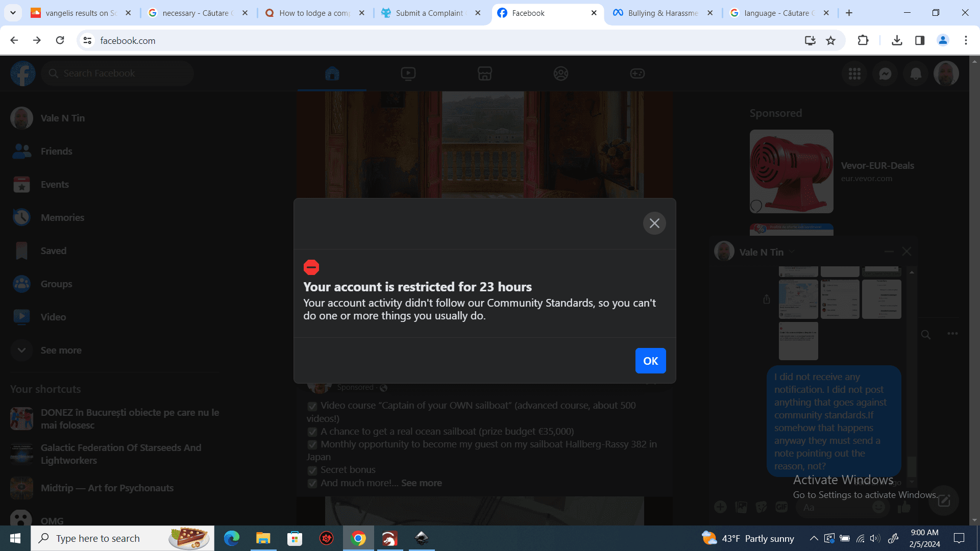Open the Vevor red siren ad thumbnail
Viewport: 980px width, 551px height.
click(x=791, y=171)
